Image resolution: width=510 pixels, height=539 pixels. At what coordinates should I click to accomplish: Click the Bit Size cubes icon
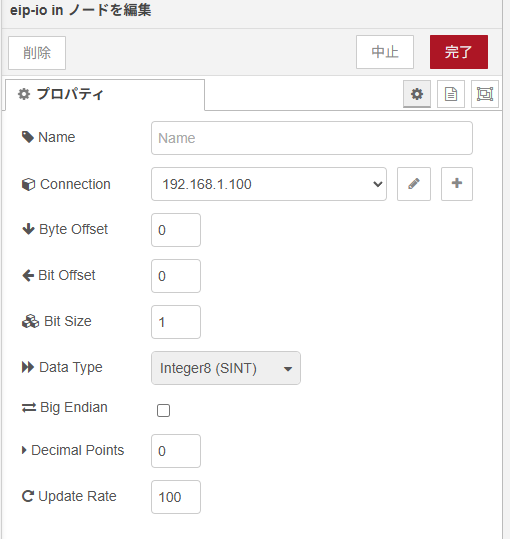point(30,321)
